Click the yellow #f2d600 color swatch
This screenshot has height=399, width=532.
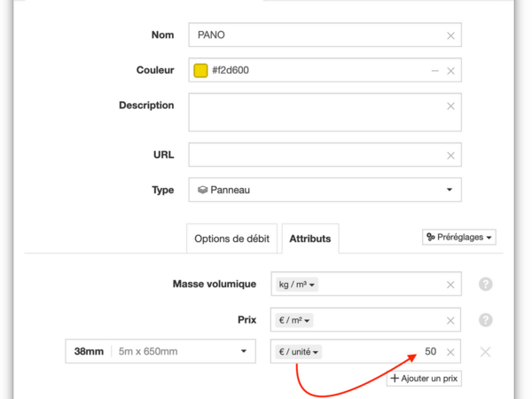200,71
